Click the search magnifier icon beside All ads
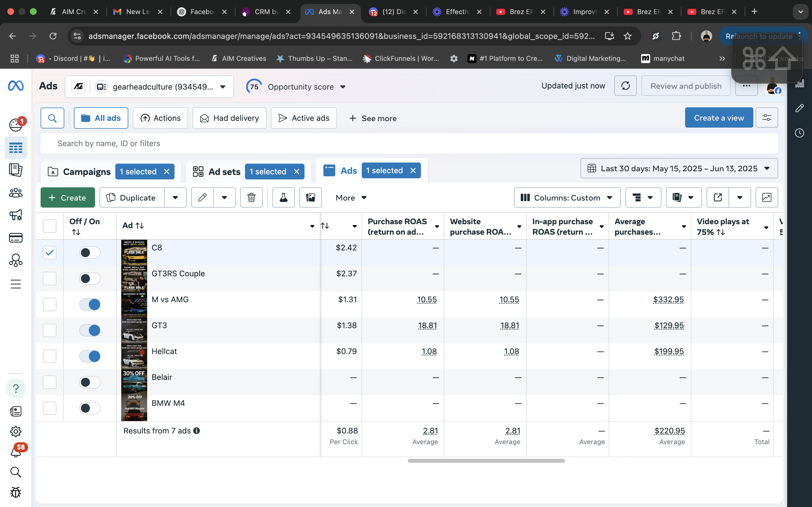This screenshot has width=812, height=507. (52, 118)
